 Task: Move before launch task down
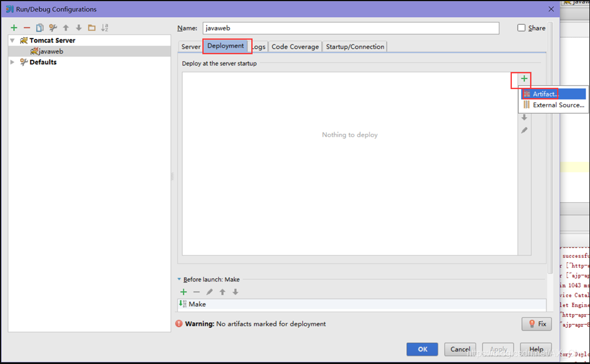point(235,292)
